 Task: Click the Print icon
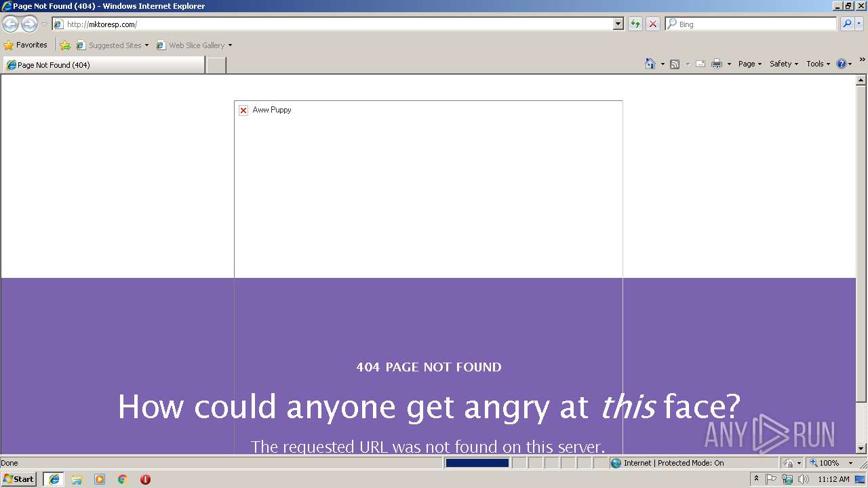click(x=717, y=64)
